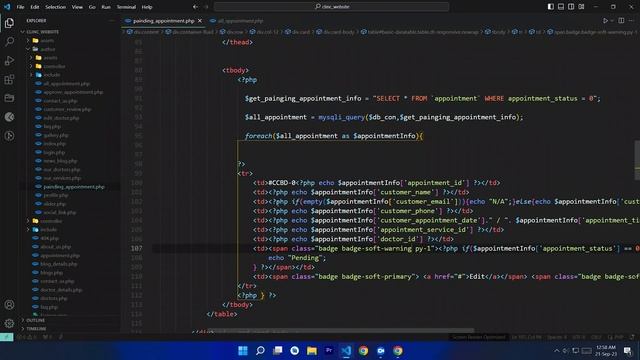Screen dimensions: 640x360
Task: Open gallery.php in file tree
Action: coord(56,135)
